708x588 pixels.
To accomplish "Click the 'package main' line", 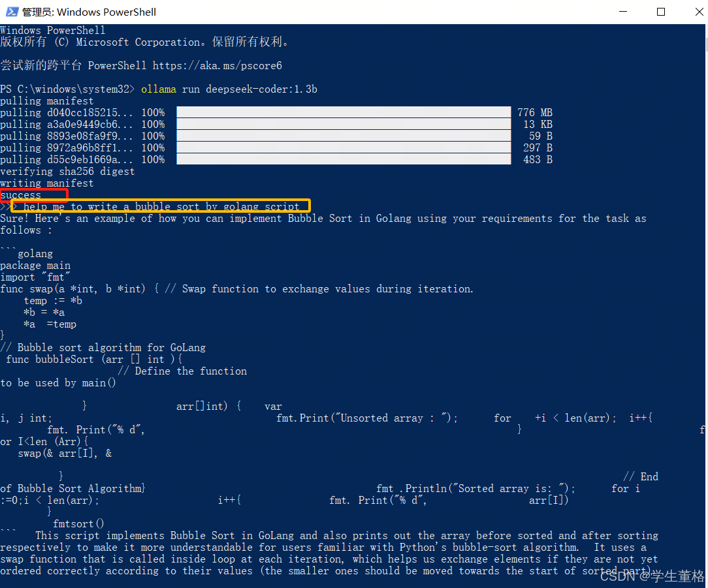I will [35, 266].
